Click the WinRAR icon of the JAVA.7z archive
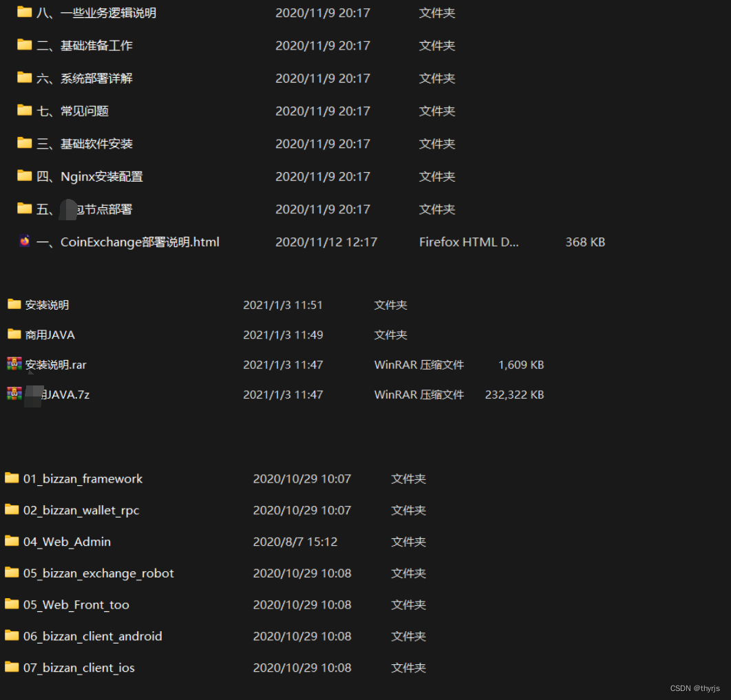Image resolution: width=731 pixels, height=700 pixels. point(14,394)
